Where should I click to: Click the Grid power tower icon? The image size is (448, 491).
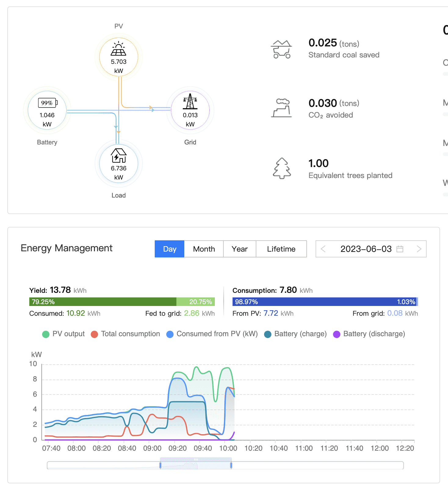click(x=190, y=102)
